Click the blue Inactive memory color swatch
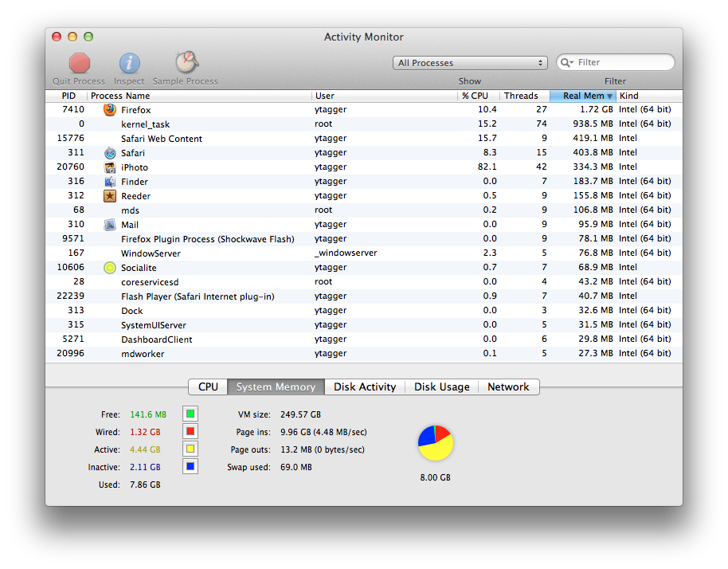This screenshot has height=569, width=728. (x=190, y=466)
